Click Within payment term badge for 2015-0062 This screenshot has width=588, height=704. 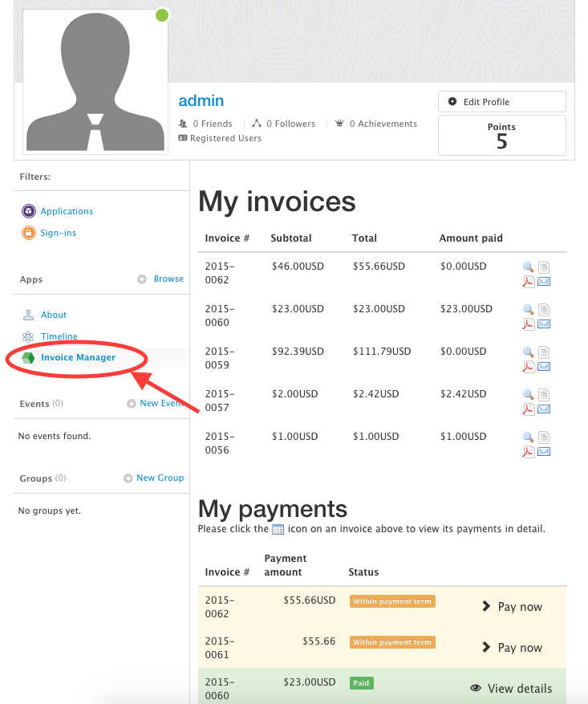click(x=392, y=601)
